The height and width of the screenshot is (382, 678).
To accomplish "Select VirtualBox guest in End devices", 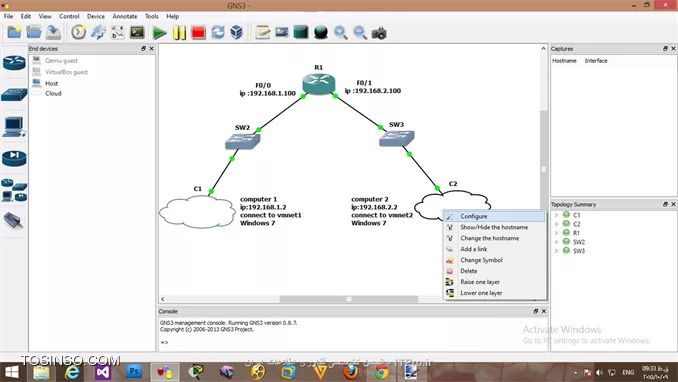I will coord(66,72).
